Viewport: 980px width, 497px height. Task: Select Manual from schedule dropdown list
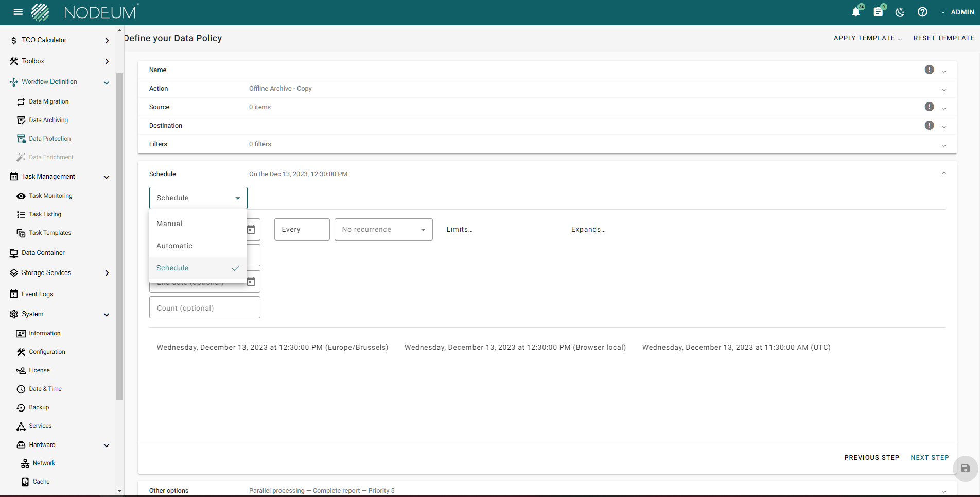pos(169,224)
